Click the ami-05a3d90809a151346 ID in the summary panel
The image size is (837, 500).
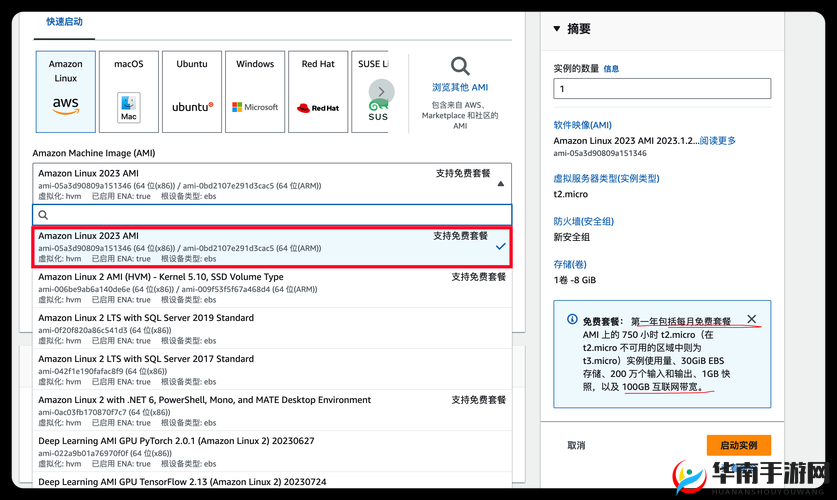coord(600,153)
